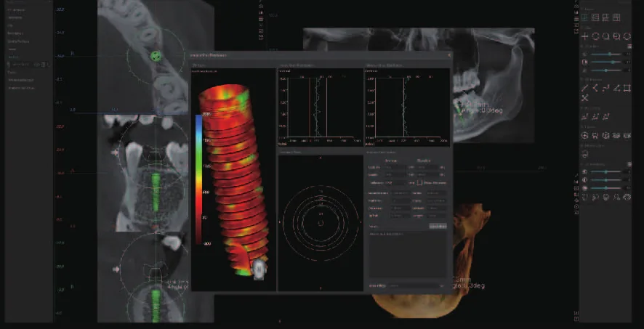
Task: Select the straight line measurement tool
Action: (x=585, y=88)
